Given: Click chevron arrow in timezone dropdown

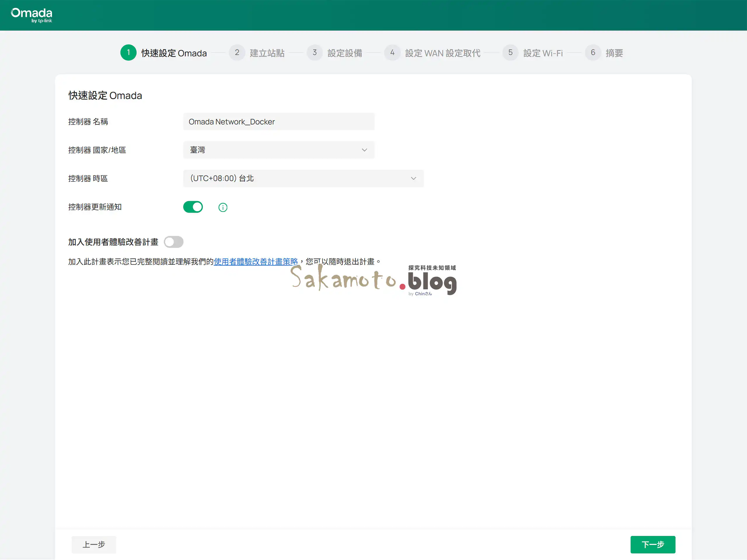Looking at the screenshot, I should pyautogui.click(x=413, y=178).
